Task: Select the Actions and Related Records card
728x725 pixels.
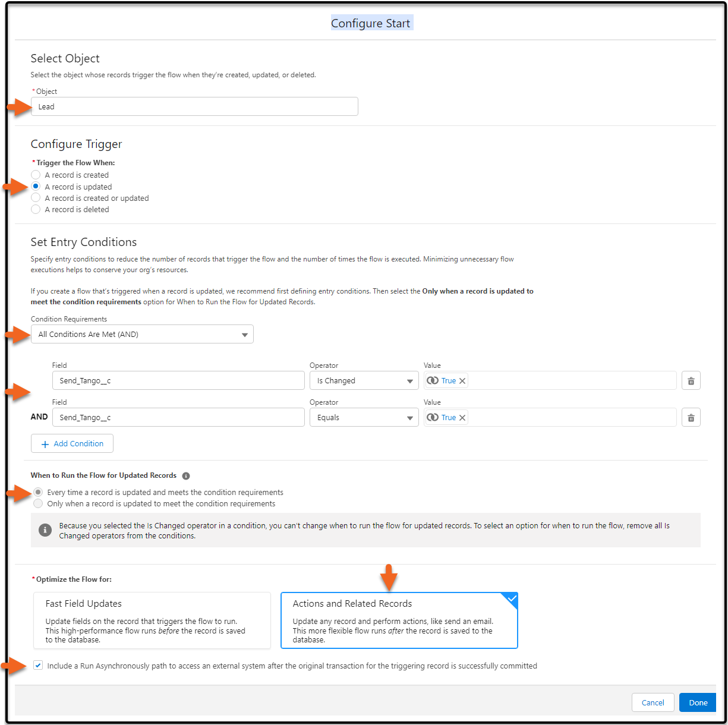Action: 399,620
